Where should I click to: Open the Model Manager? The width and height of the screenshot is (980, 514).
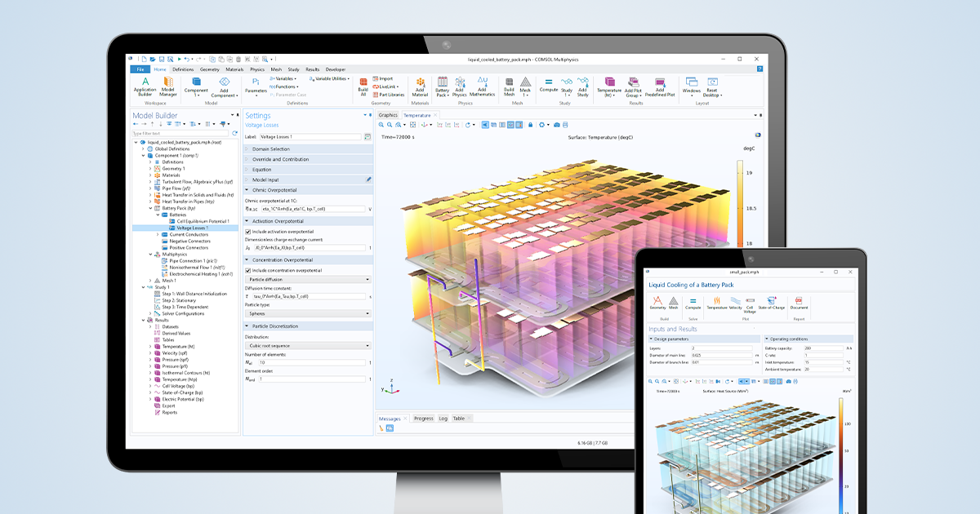click(167, 86)
